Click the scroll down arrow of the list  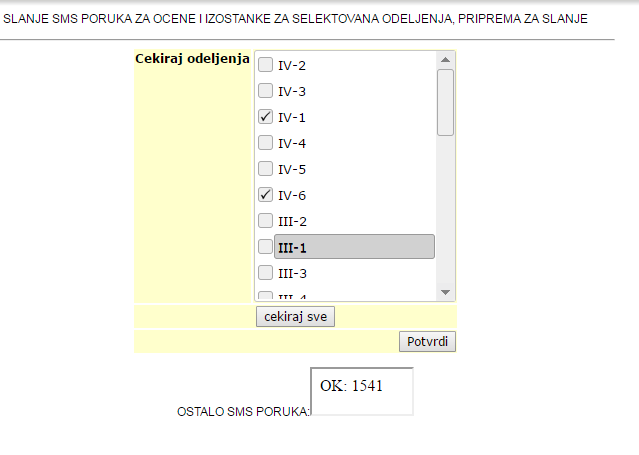point(446,292)
